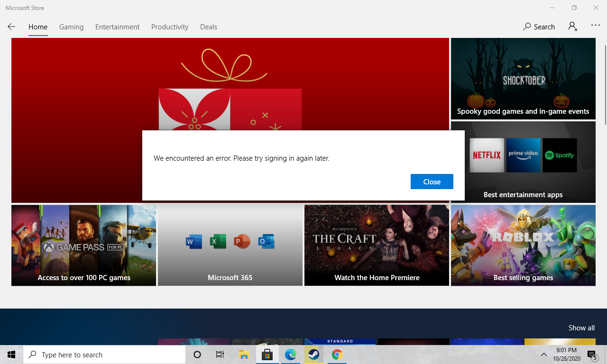Screen dimensions: 607x364
Task: Show hidden system tray icons
Action: [543, 355]
